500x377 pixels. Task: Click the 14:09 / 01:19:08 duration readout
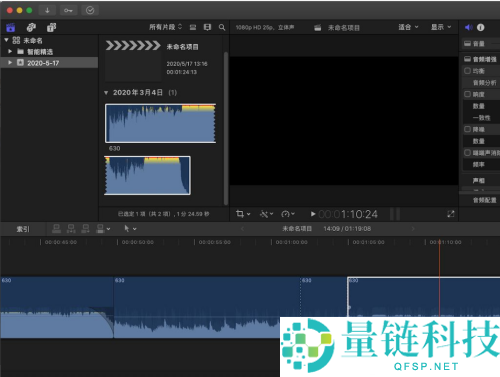pos(347,229)
